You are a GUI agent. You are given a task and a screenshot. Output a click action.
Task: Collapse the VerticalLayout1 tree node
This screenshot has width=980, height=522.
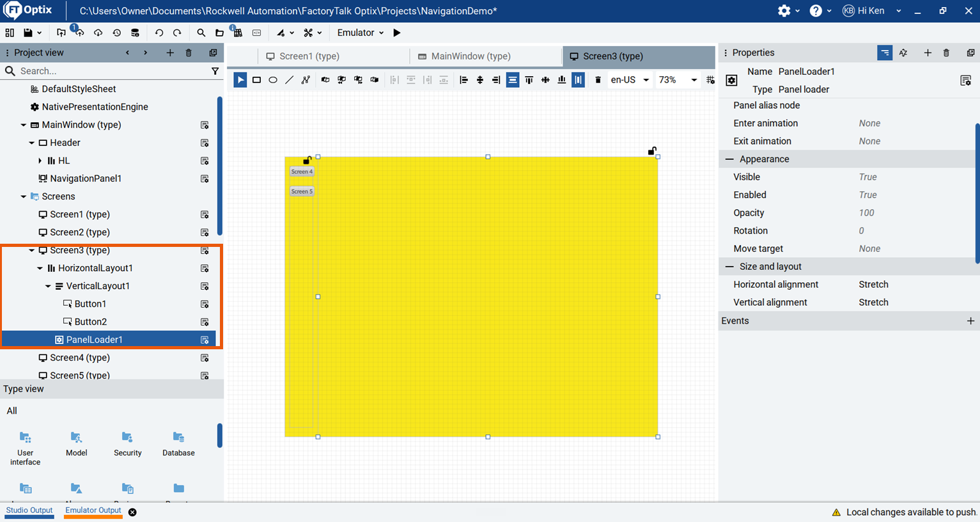pyautogui.click(x=48, y=286)
